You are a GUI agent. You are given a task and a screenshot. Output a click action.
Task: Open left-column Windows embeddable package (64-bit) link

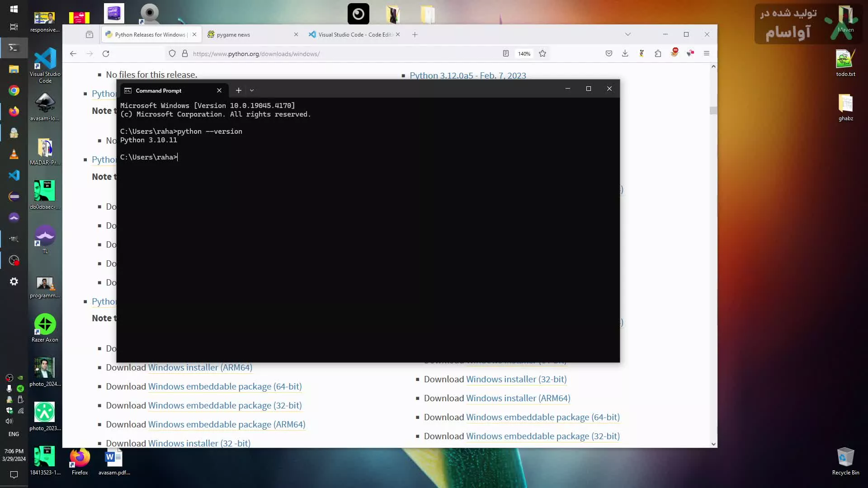(225, 386)
